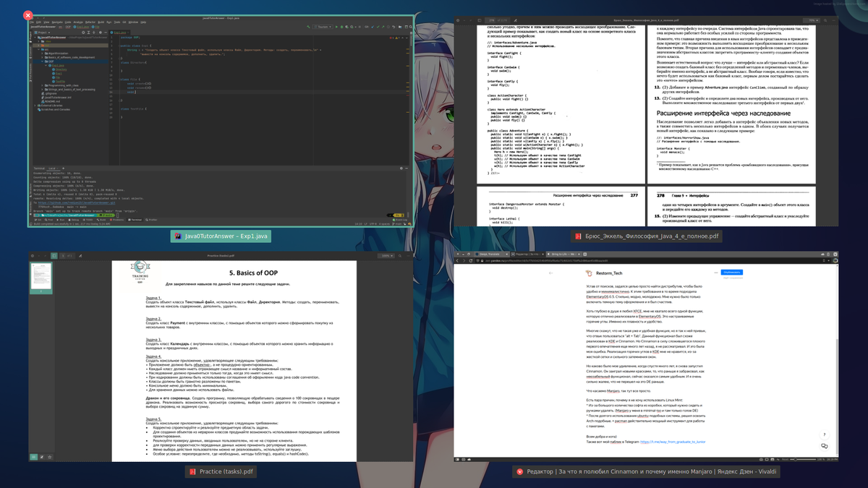This screenshot has width=868, height=488.
Task: Open a new tab with plus in Vivaldi
Action: [585, 254]
